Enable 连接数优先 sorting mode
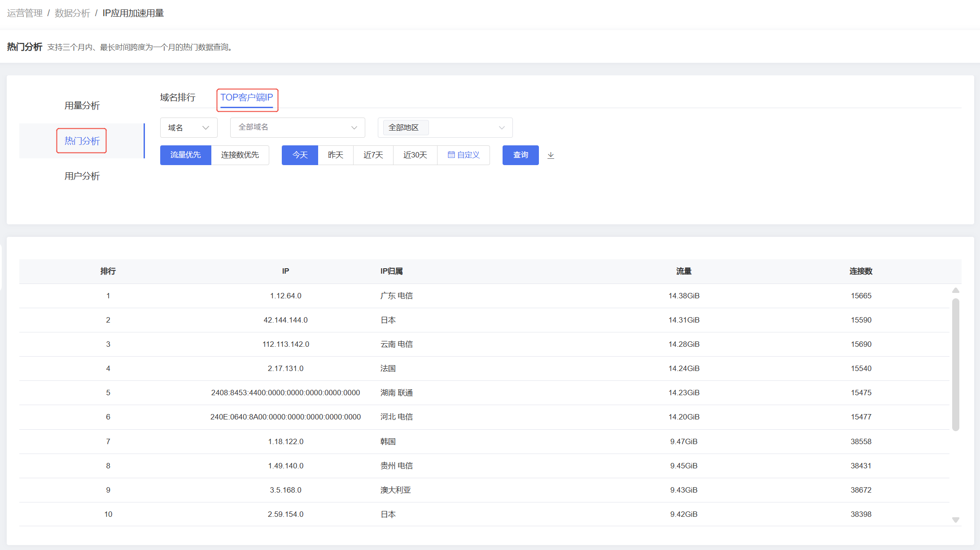This screenshot has height=550, width=980. coord(240,155)
